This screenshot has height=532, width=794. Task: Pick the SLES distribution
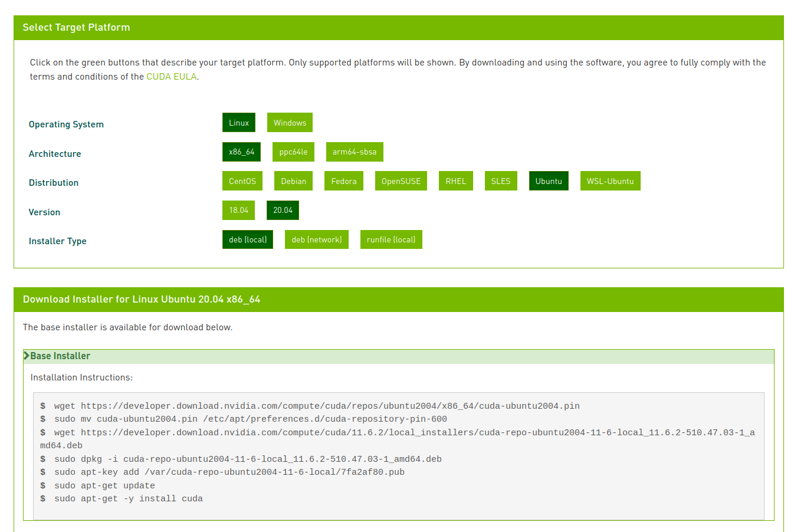pos(501,181)
